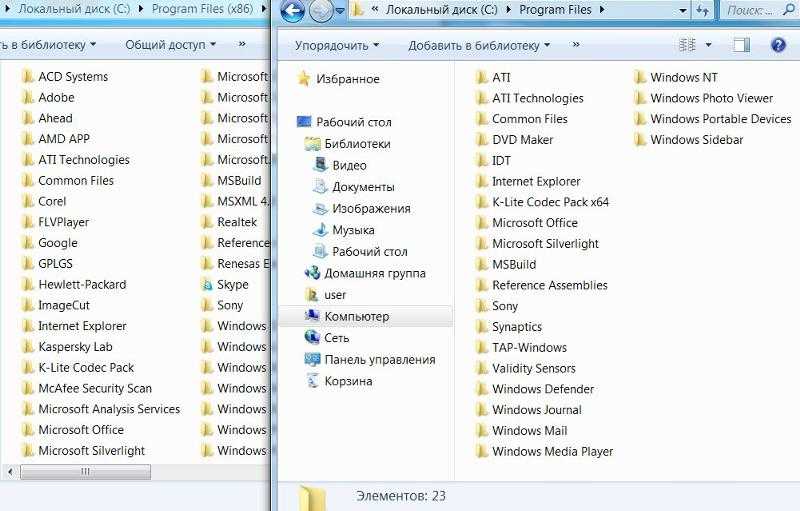Image resolution: width=800 pixels, height=511 pixels.
Task: Select Windows Mail in the right window
Action: pyautogui.click(x=521, y=431)
